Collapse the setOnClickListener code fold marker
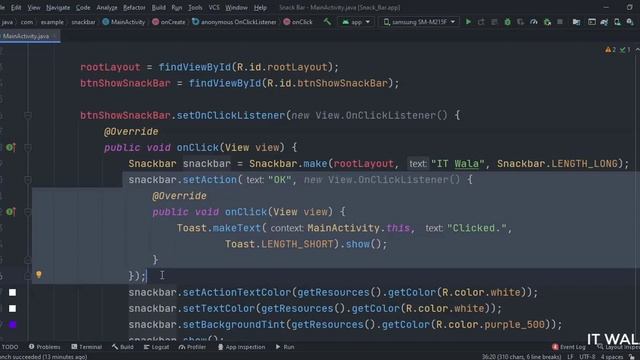Image resolution: width=640 pixels, height=360 pixels. click(28, 116)
